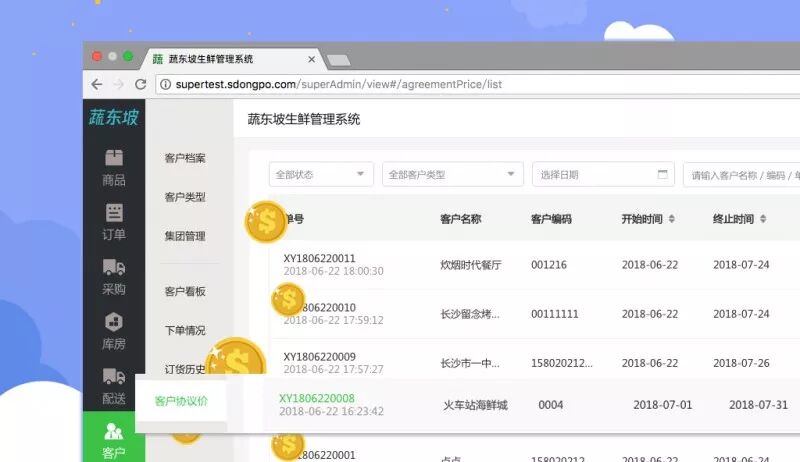Click the 选择日期 date field
800x462 pixels.
coord(603,174)
